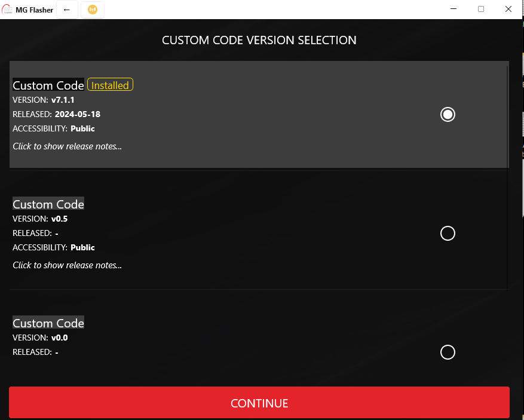Show release notes for version v7.1.1
This screenshot has height=420, width=524.
tap(67, 146)
